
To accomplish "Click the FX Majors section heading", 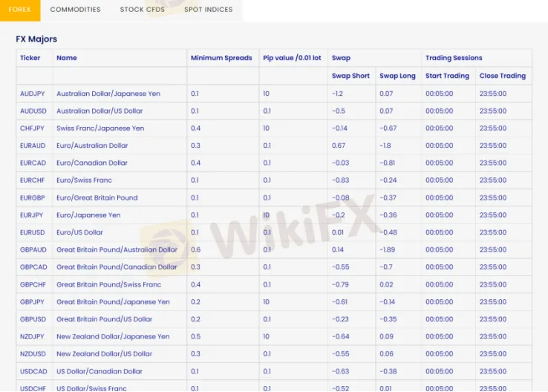I will pyautogui.click(x=36, y=39).
